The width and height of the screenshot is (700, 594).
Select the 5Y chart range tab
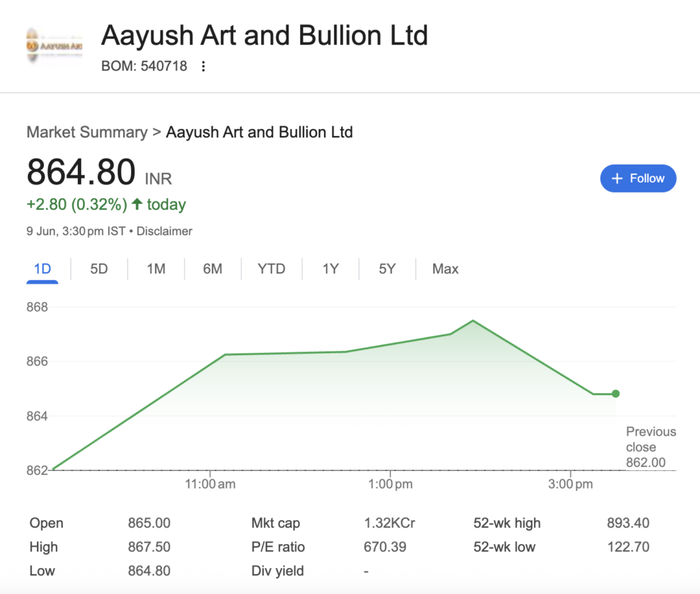click(387, 269)
